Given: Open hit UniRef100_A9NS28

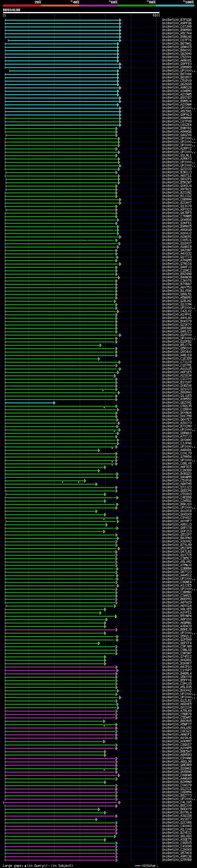Looking at the screenshot, I should tap(177, 88).
